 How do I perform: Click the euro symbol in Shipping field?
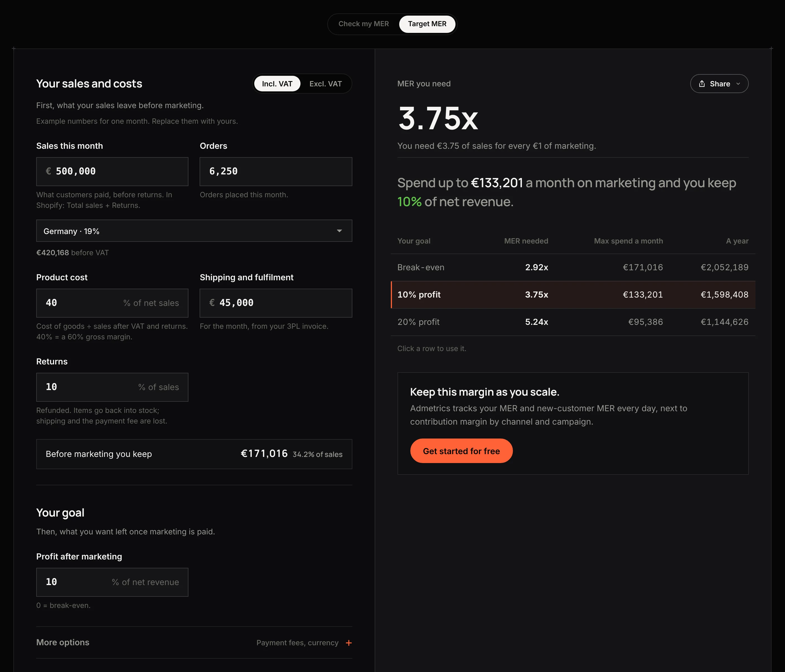[x=212, y=303]
